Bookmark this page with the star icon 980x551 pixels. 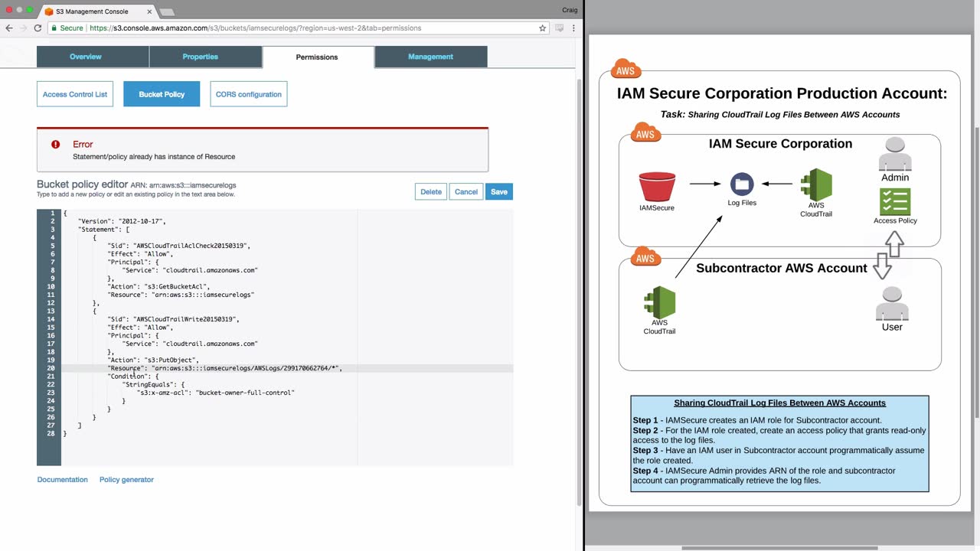542,28
